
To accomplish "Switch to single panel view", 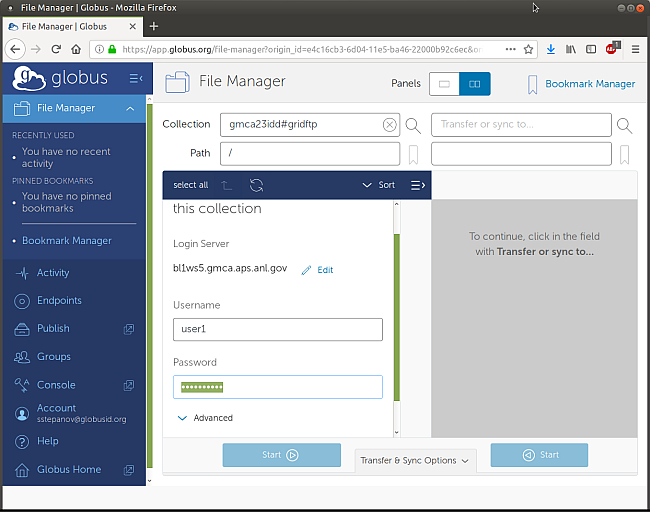I will pyautogui.click(x=444, y=84).
